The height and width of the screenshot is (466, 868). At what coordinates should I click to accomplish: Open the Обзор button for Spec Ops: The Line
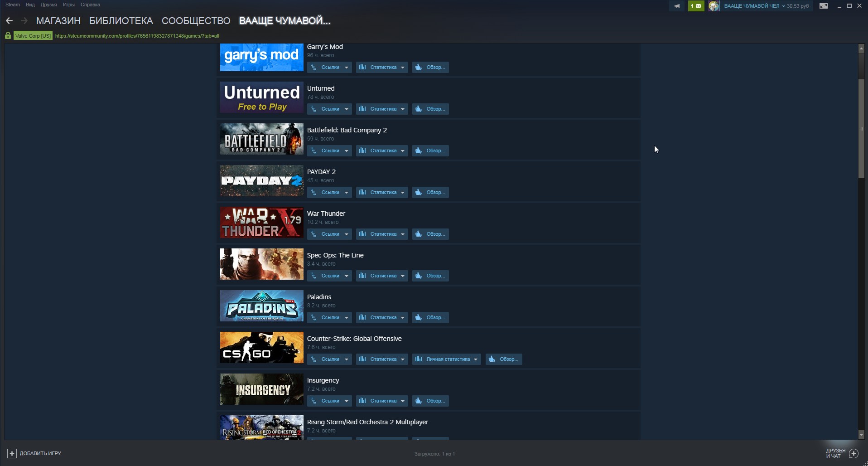coord(430,276)
